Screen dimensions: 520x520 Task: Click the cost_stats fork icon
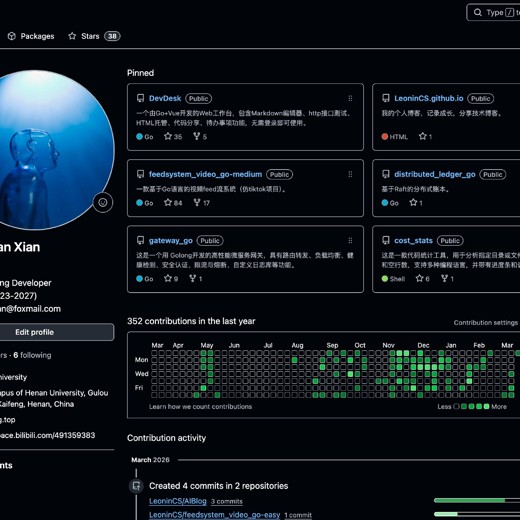[x=444, y=278]
